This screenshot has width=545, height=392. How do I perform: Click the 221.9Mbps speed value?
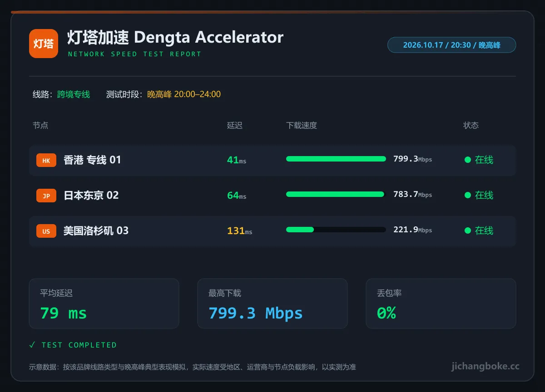[412, 230]
